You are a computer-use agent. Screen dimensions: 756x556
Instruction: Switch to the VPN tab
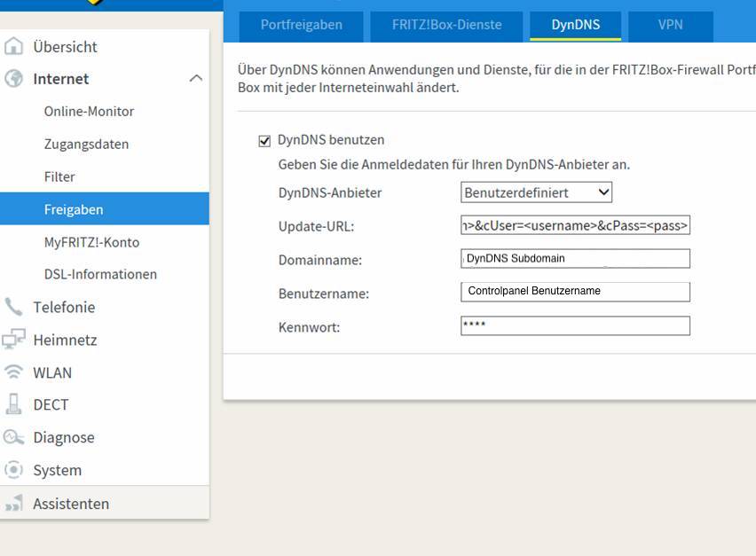point(670,25)
